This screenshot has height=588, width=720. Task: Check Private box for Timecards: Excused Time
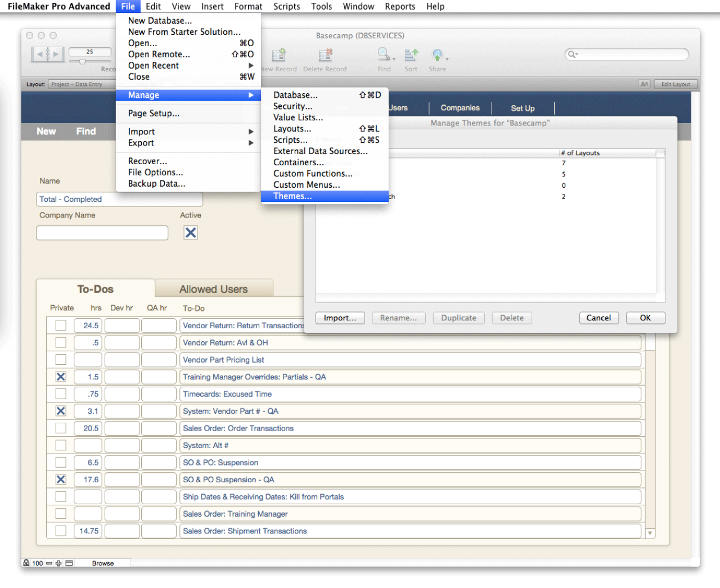(x=61, y=394)
